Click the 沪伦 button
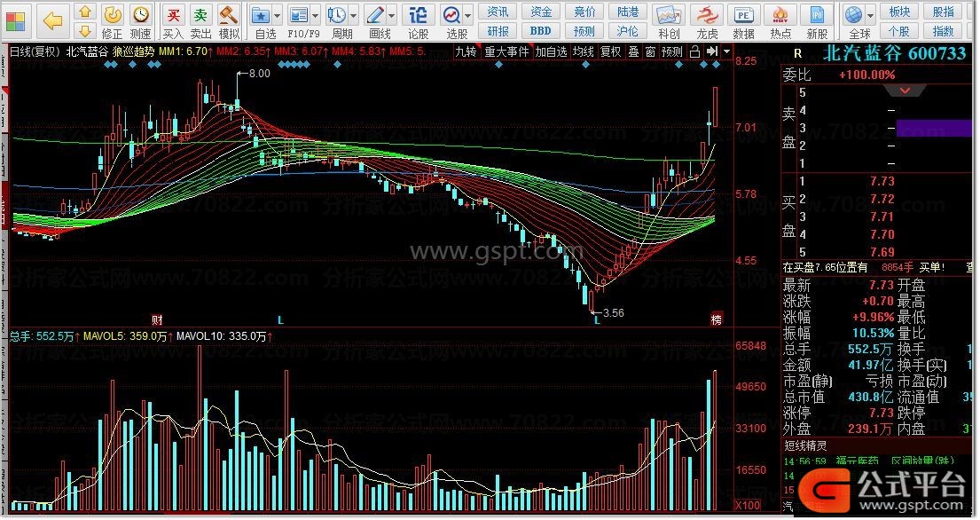 628,31
